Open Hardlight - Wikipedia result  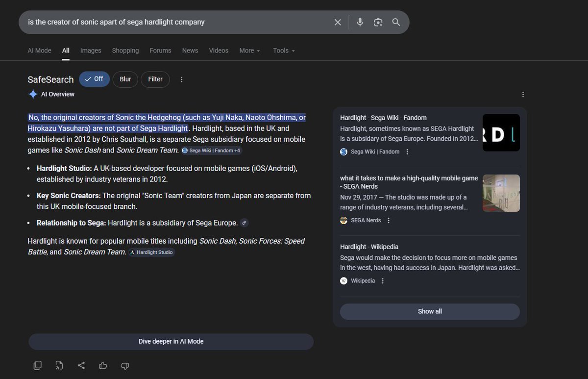pos(369,247)
